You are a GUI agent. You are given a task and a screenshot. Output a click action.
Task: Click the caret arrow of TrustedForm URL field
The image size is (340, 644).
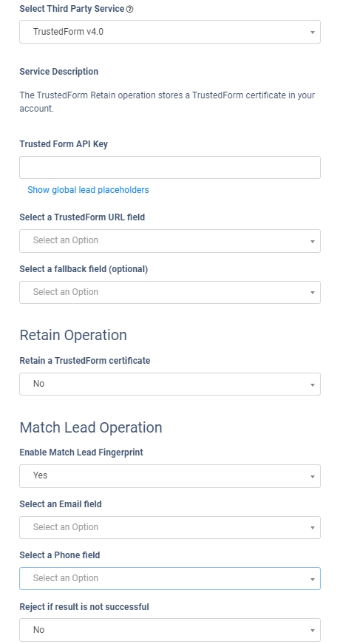(313, 241)
